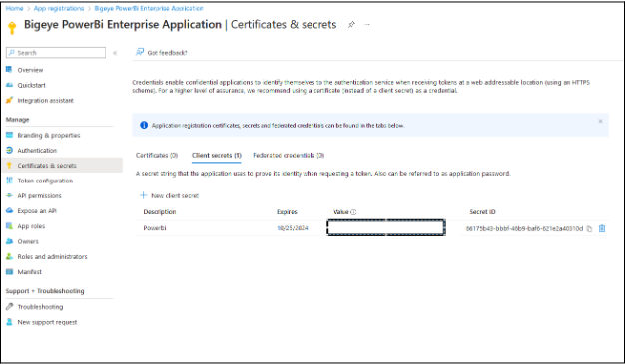Pin the page using the pin icon
Viewport: 625px width, 364px height.
351,25
